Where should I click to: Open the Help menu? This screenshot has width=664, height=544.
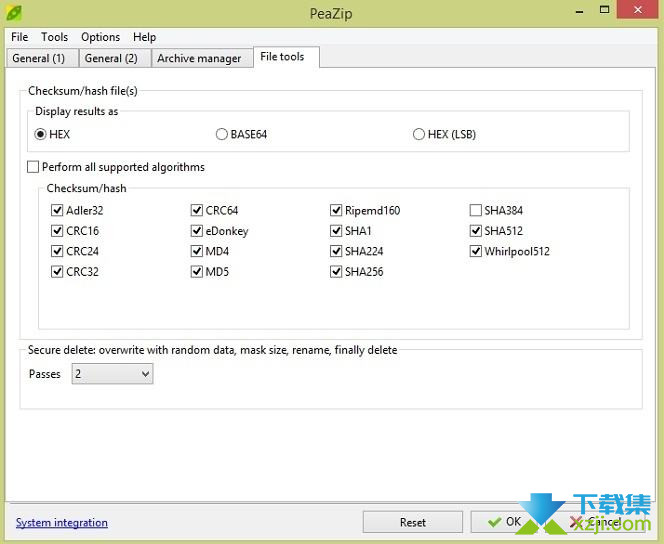[144, 37]
